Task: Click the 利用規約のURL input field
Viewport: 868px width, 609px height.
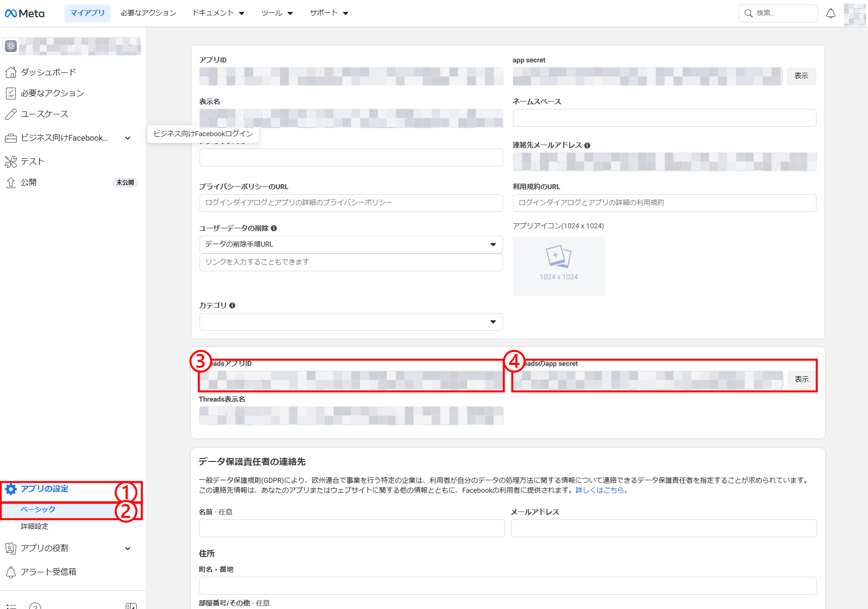Action: coord(664,203)
